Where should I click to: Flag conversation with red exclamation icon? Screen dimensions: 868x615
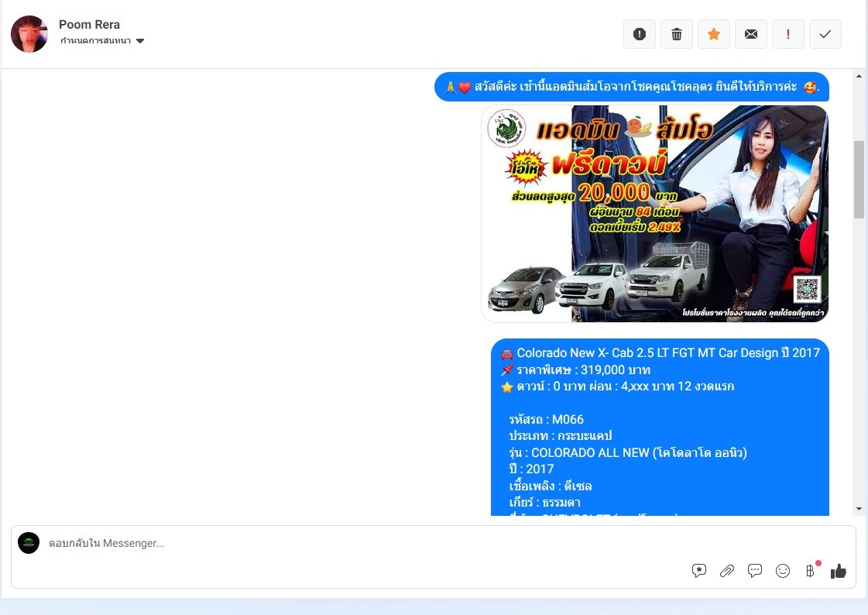tap(787, 34)
